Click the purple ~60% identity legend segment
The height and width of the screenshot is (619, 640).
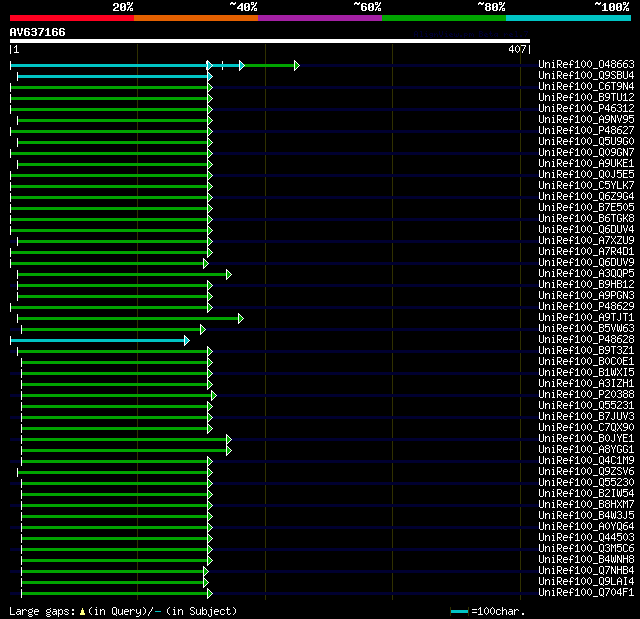(320, 18)
